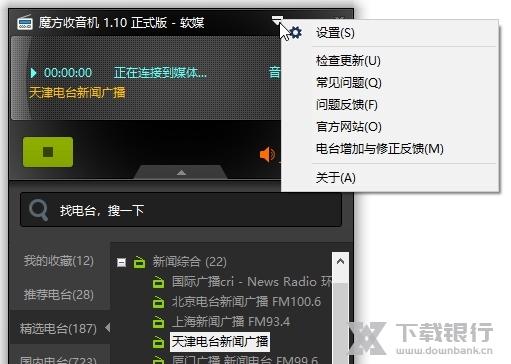Viewport: 511px width, 364px height.
Task: Click the play indicator triangle beside 00:00:00
Action: click(33, 73)
